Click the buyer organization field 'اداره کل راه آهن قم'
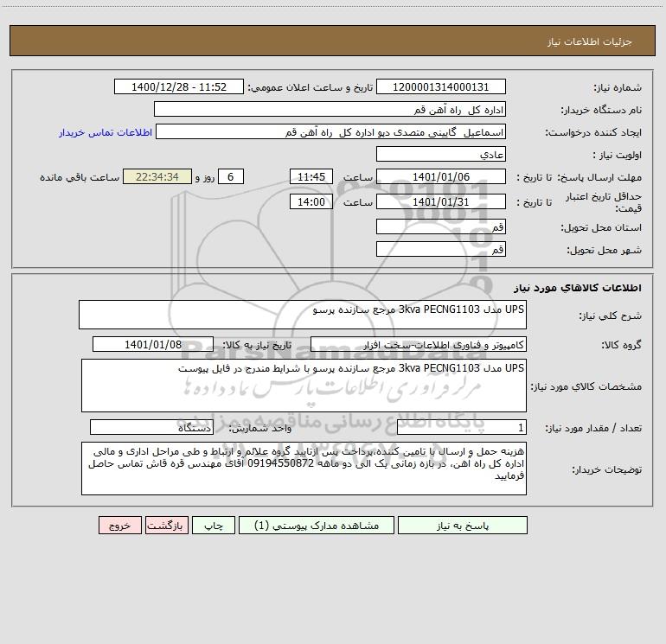 (330, 109)
